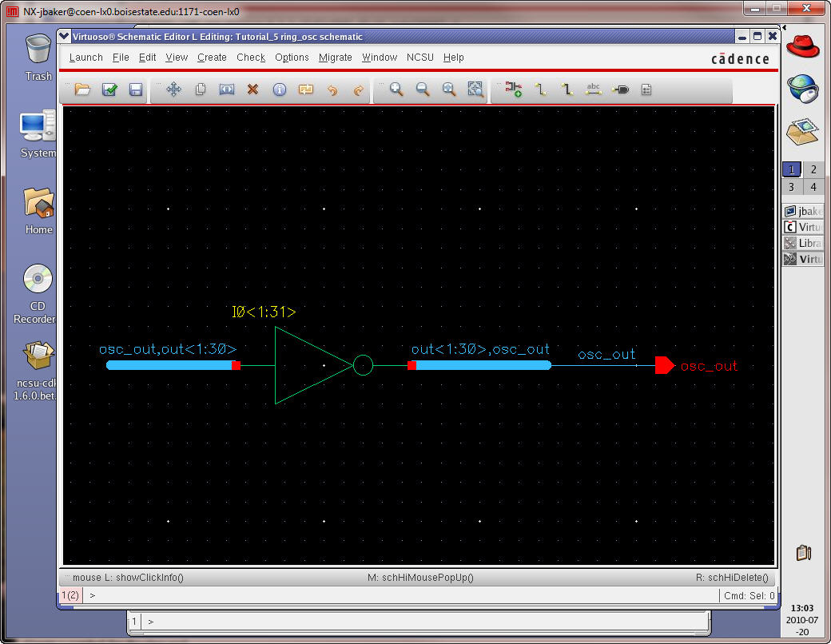
Task: Open the Create menu
Action: click(212, 58)
